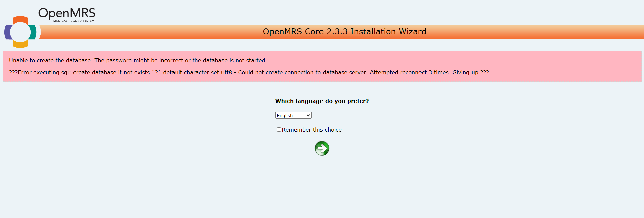
Task: Click the teal right segment of logo
Action: point(33,32)
